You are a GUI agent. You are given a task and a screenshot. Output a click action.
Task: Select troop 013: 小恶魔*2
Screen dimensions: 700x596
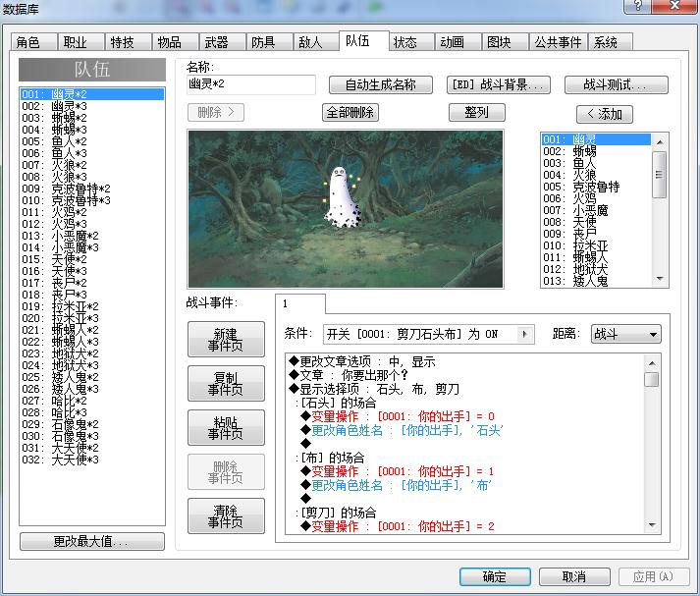pos(92,236)
